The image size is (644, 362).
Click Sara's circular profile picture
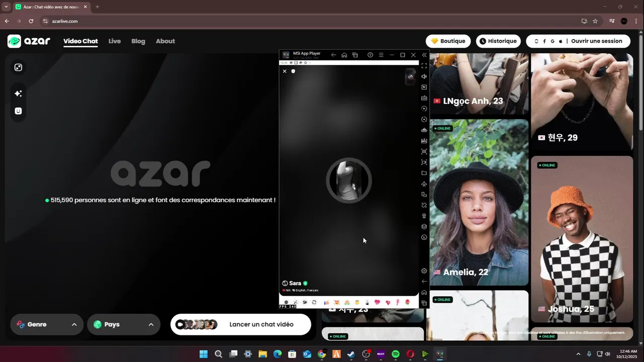pyautogui.click(x=349, y=180)
